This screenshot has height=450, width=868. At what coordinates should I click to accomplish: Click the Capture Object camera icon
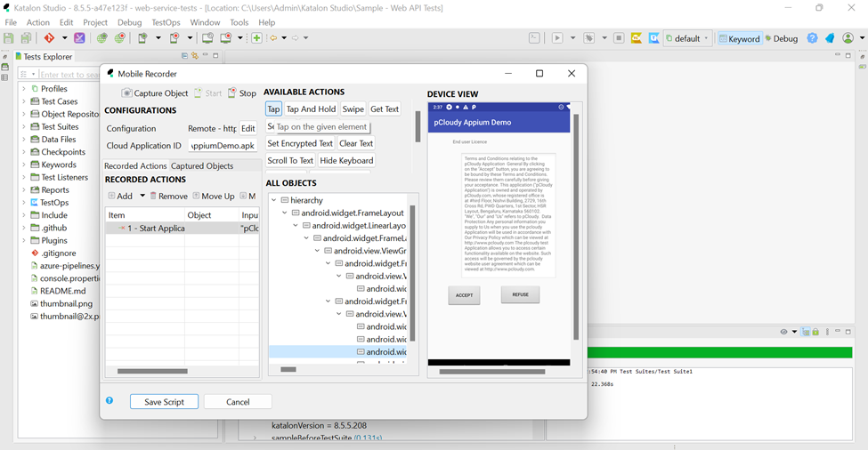(x=127, y=93)
